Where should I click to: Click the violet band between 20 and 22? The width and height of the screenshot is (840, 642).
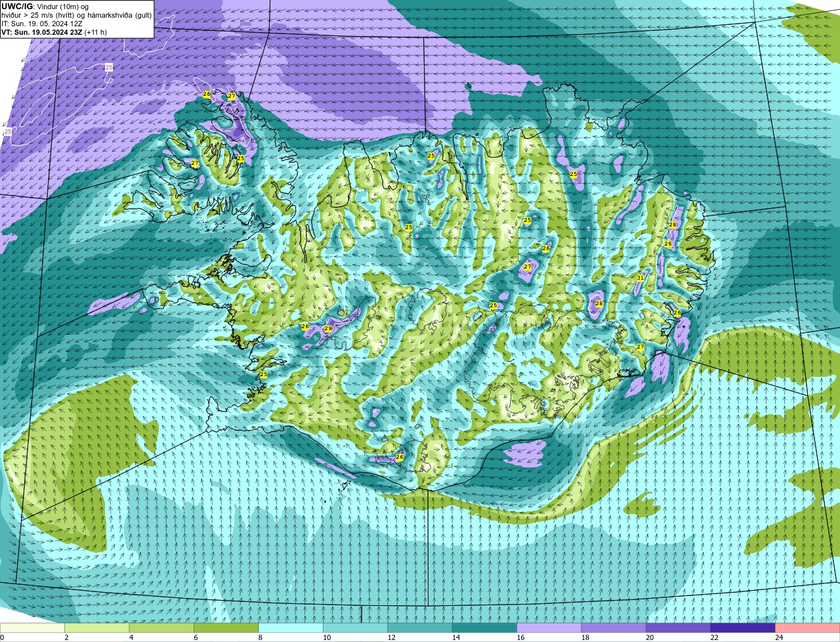pyautogui.click(x=679, y=628)
